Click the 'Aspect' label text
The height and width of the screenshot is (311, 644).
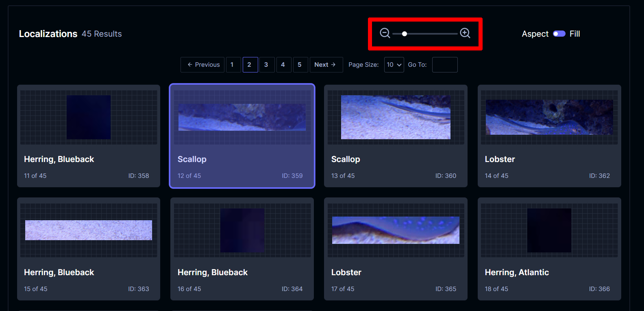535,34
